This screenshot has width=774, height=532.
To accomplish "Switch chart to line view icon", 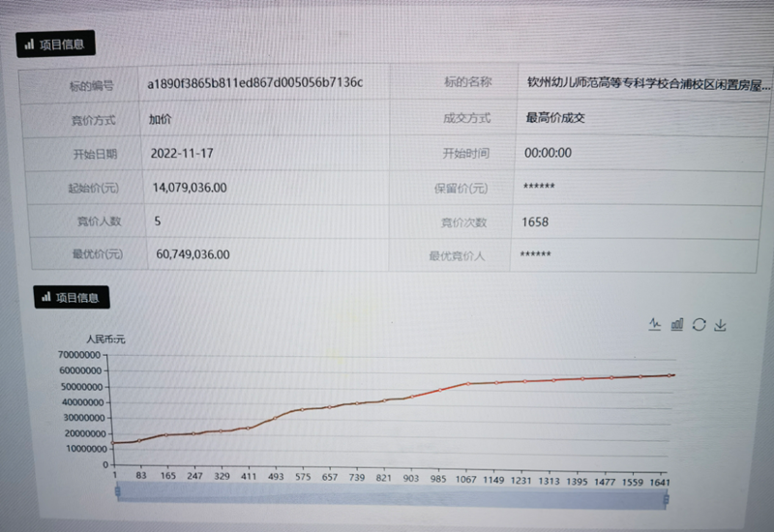I will point(655,325).
